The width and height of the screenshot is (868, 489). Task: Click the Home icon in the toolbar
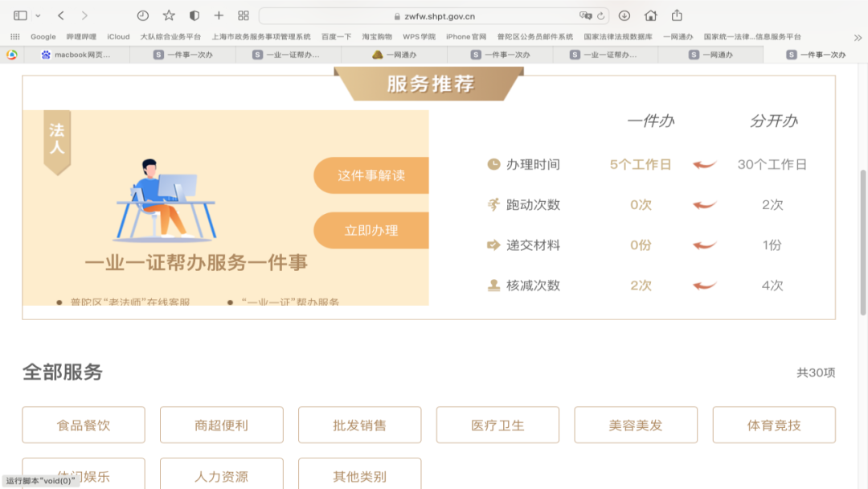tap(651, 14)
